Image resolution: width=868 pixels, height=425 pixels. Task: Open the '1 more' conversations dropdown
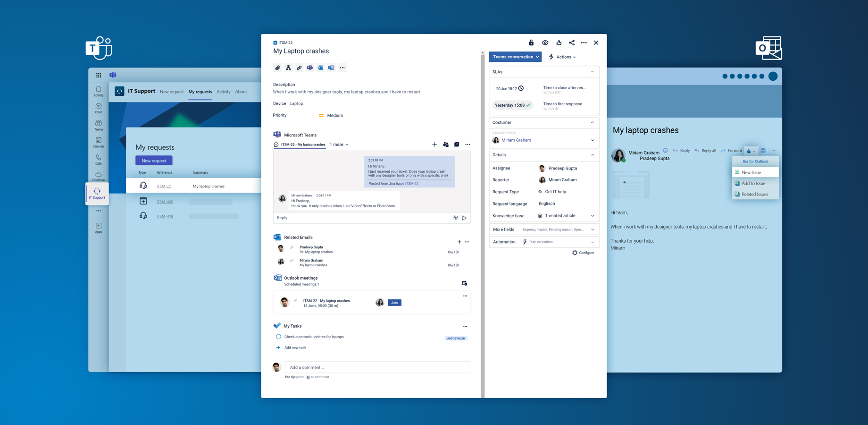[x=339, y=144]
